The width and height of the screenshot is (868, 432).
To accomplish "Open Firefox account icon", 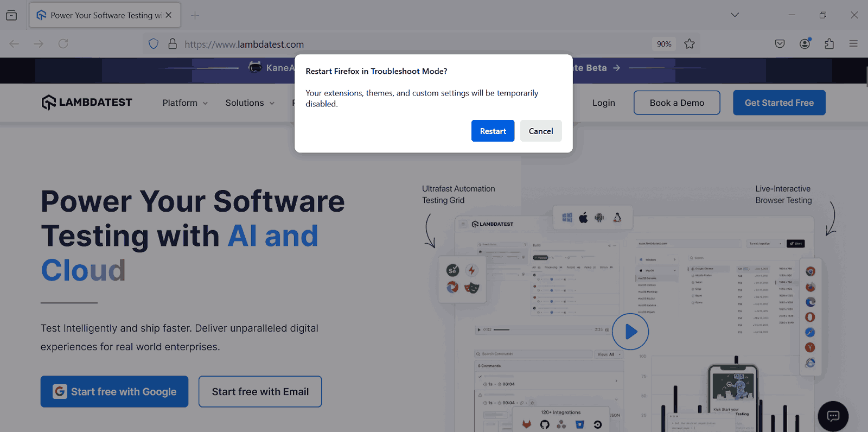I will tap(805, 44).
